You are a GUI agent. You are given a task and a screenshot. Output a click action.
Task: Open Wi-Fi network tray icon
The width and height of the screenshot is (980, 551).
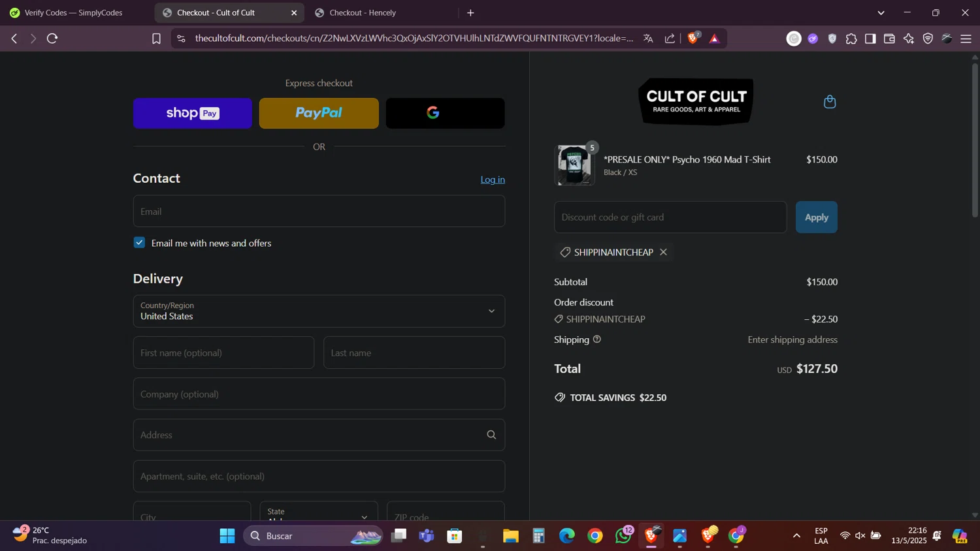tap(845, 536)
